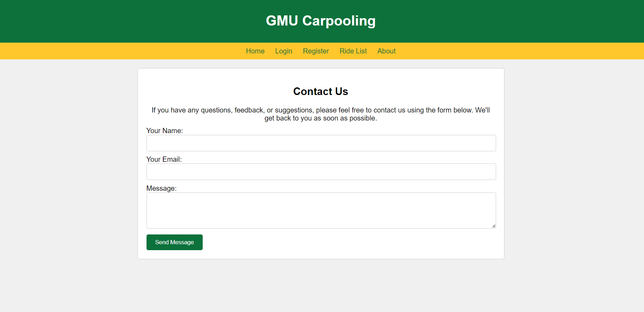Click the 'Your Email:' label

pos(164,159)
